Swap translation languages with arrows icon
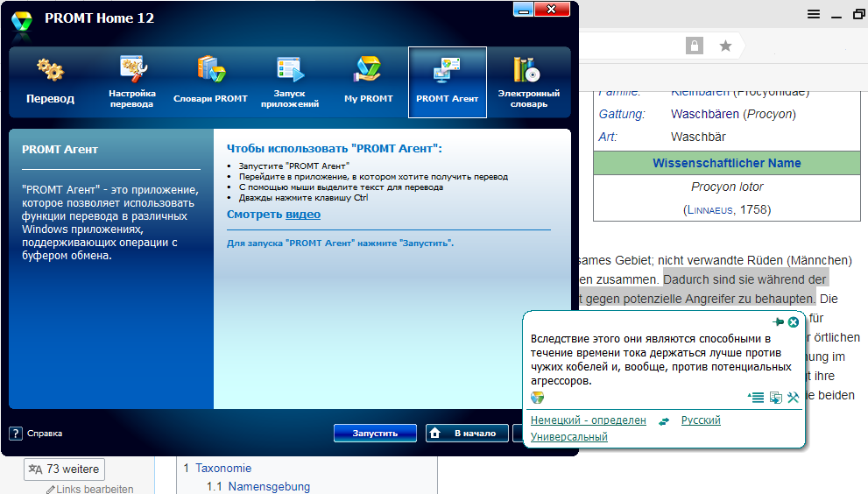The image size is (868, 494). 664,421
